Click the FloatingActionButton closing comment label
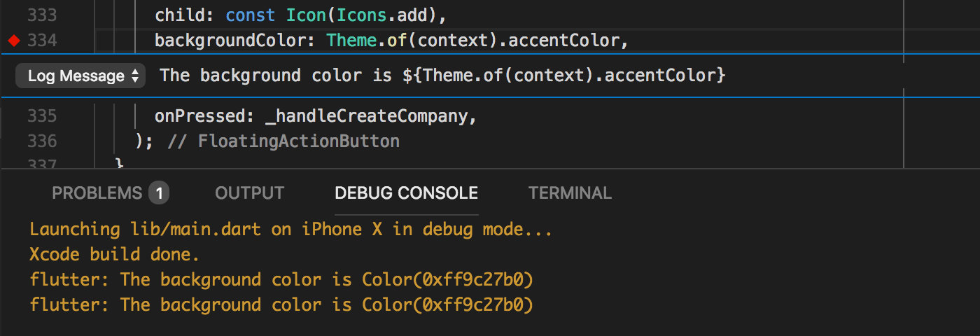Screen dimensions: 980x336 (299, 141)
